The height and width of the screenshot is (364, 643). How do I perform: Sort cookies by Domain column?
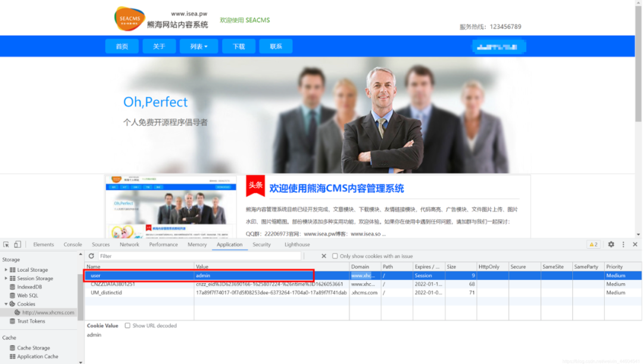click(x=365, y=266)
